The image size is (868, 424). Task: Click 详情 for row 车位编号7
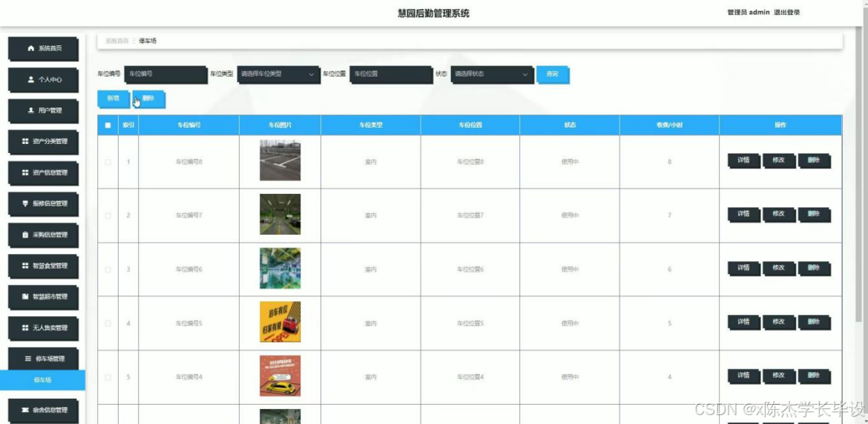(743, 215)
